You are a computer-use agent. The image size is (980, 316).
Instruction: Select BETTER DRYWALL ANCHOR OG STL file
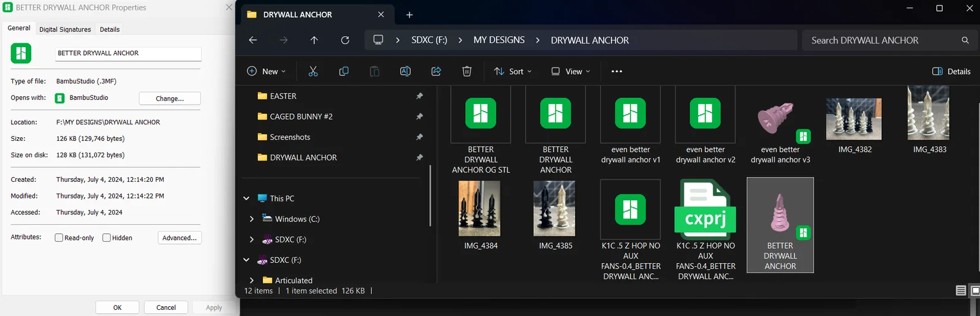point(481,130)
